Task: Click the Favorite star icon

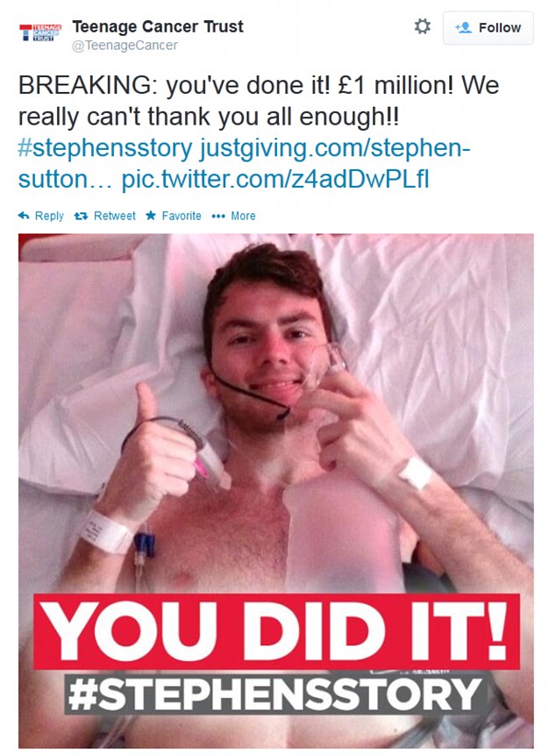Action: point(151,215)
